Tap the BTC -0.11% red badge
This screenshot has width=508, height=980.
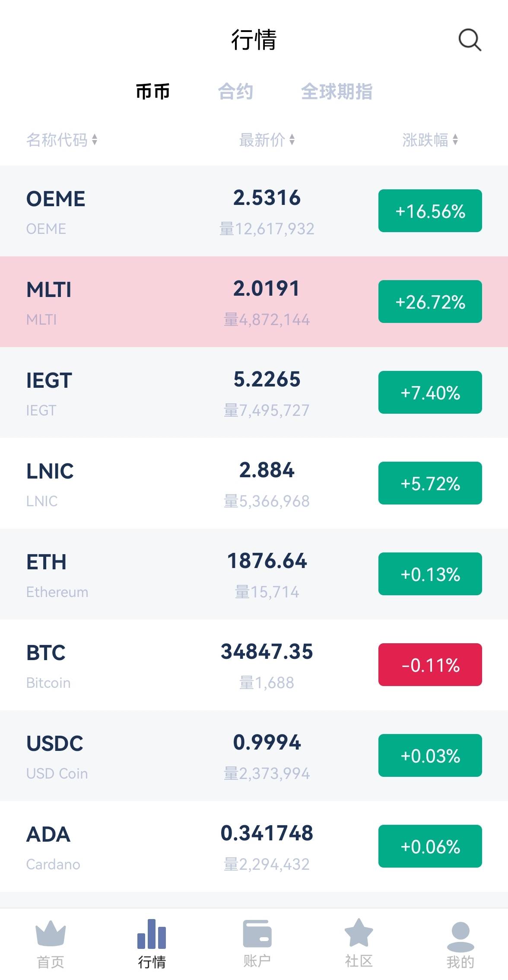pyautogui.click(x=430, y=665)
